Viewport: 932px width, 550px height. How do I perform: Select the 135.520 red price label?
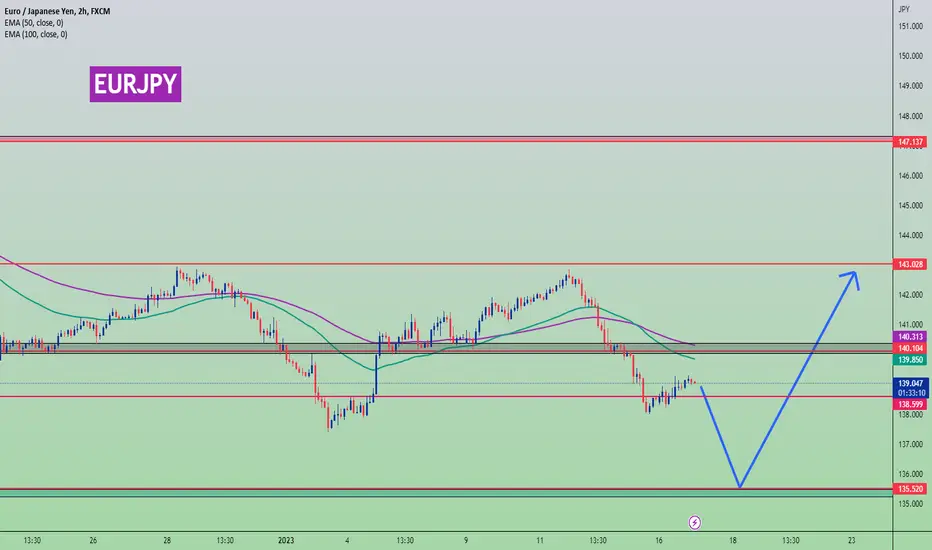[x=910, y=489]
